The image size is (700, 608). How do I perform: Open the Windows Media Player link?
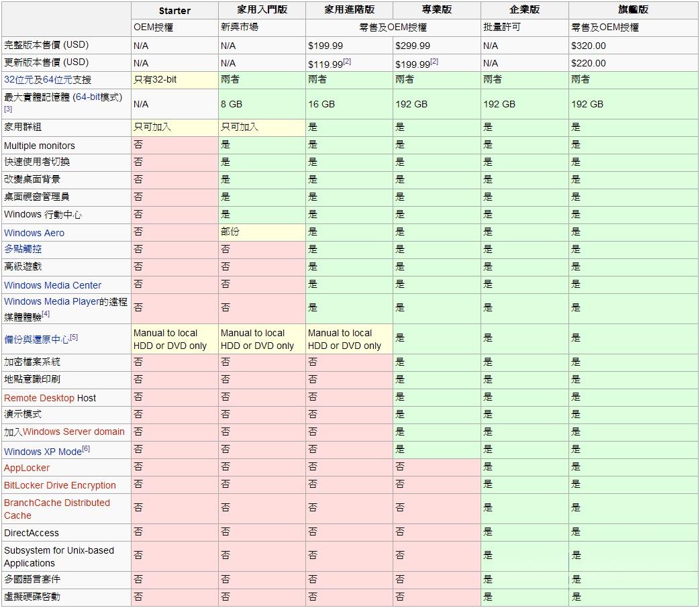point(51,302)
